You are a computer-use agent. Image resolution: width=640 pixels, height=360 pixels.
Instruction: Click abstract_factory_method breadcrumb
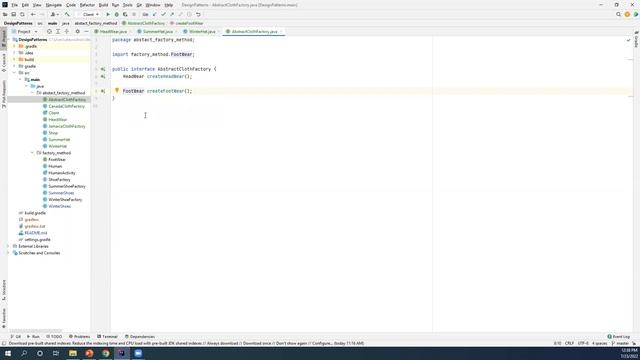pyautogui.click(x=96, y=23)
